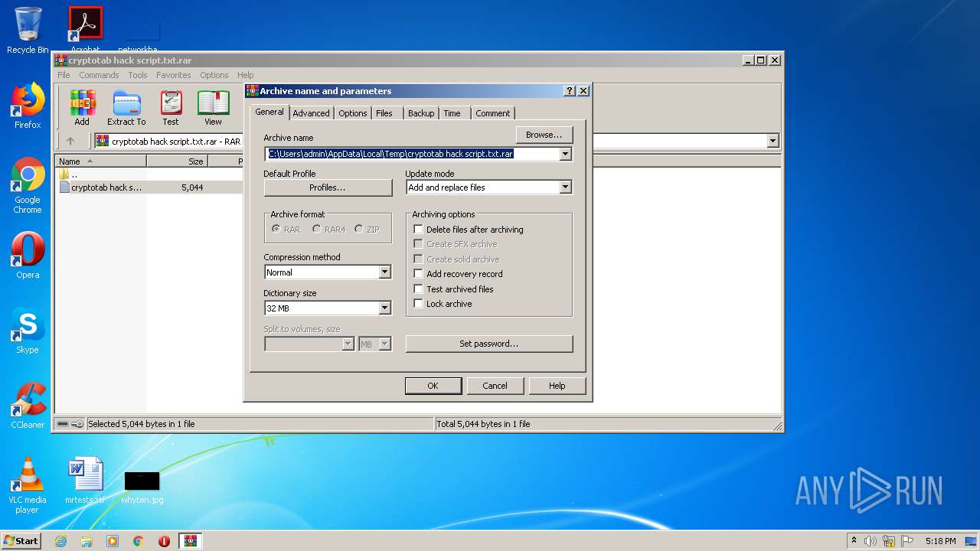Click the Browse... button
980x551 pixels.
pyautogui.click(x=544, y=135)
